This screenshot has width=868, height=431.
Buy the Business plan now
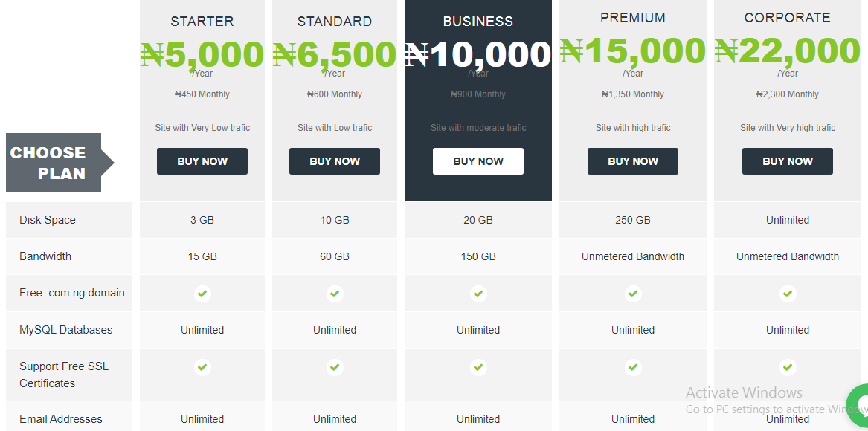(478, 161)
